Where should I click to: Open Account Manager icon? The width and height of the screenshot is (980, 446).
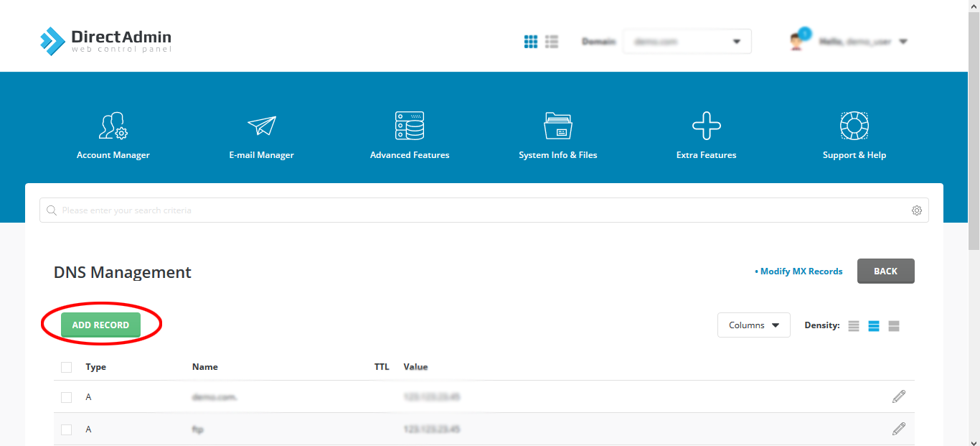point(113,126)
